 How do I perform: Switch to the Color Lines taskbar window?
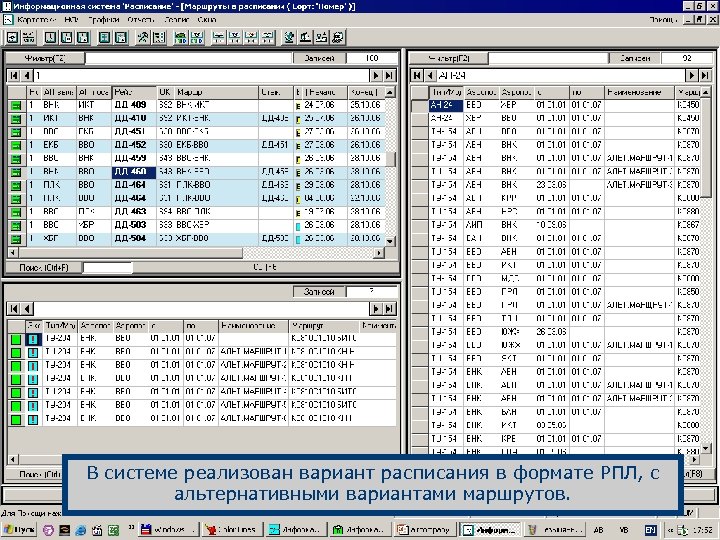click(233, 530)
